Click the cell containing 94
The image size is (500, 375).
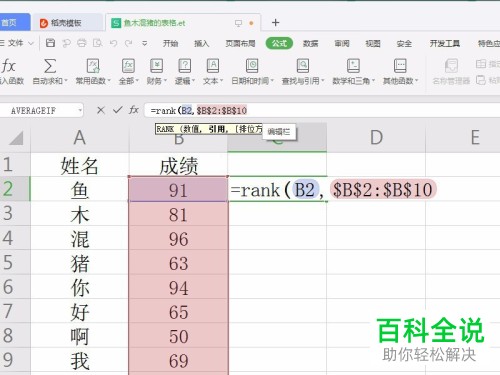[x=178, y=287]
